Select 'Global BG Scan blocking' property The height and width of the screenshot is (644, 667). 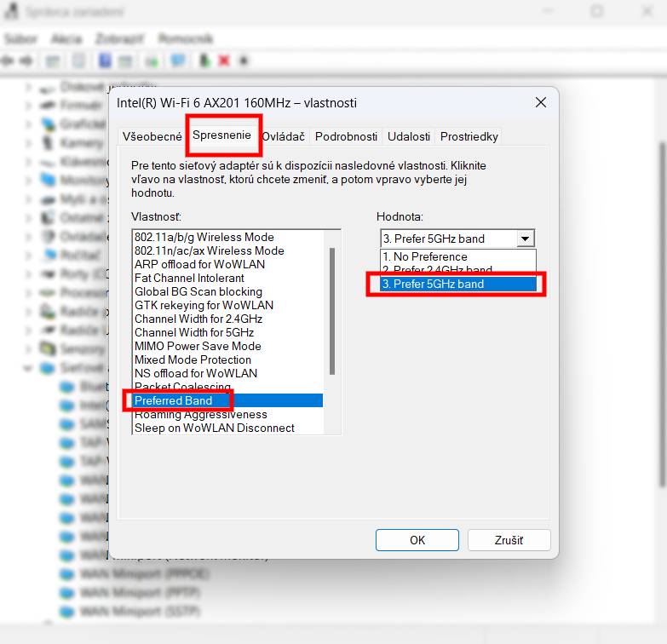pyautogui.click(x=228, y=291)
